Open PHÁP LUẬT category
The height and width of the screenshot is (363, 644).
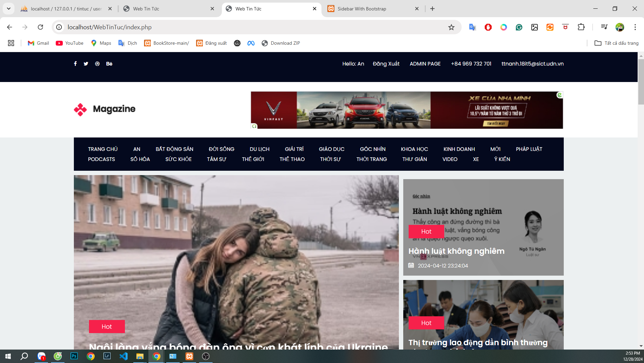tap(529, 149)
